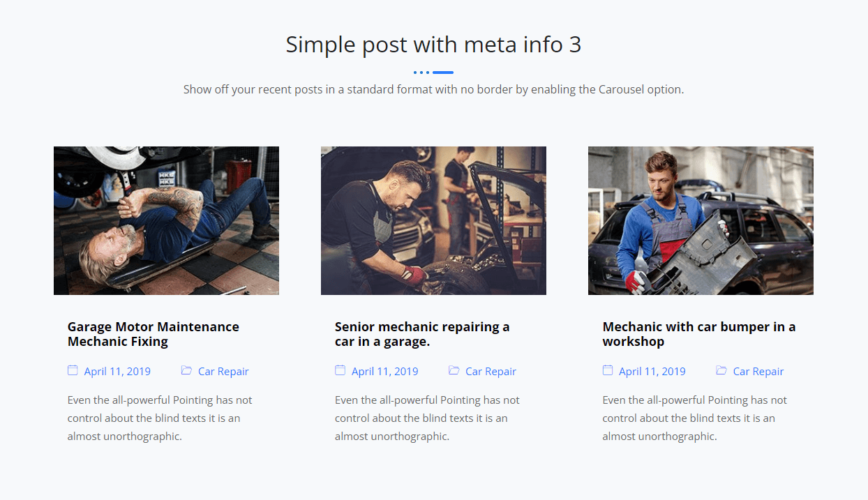This screenshot has width=868, height=500.
Task: Click folder icon under Senior mechanic post
Action: tap(454, 370)
